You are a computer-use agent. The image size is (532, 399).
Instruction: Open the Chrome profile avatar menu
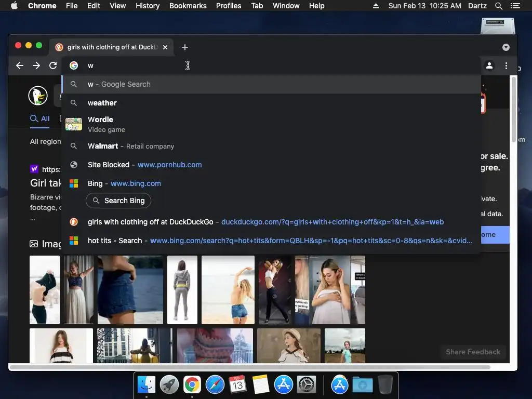[489, 65]
